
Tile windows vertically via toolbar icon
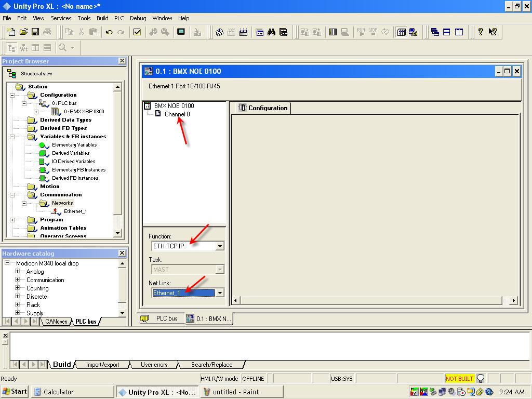459,32
